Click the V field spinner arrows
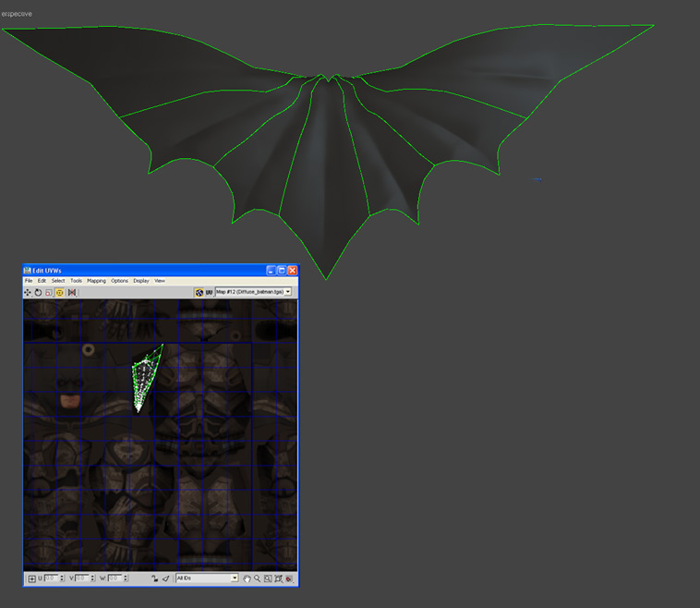 [93, 578]
